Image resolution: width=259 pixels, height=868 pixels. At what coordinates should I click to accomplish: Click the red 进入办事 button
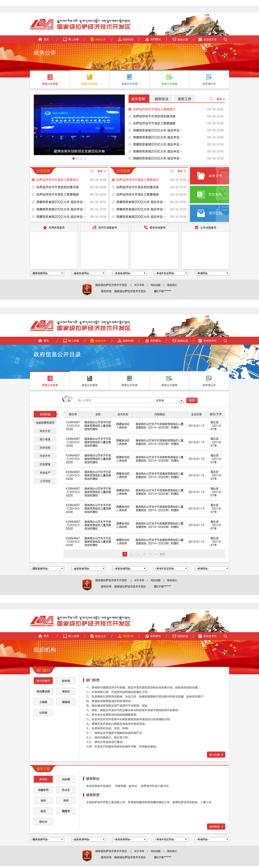pyautogui.click(x=216, y=754)
